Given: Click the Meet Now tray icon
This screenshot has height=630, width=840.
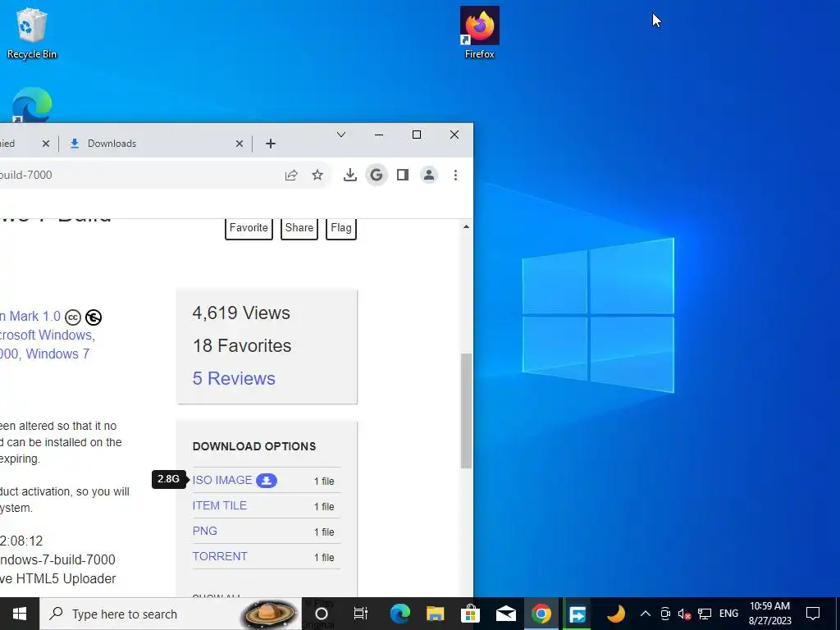Looking at the screenshot, I should [x=664, y=614].
